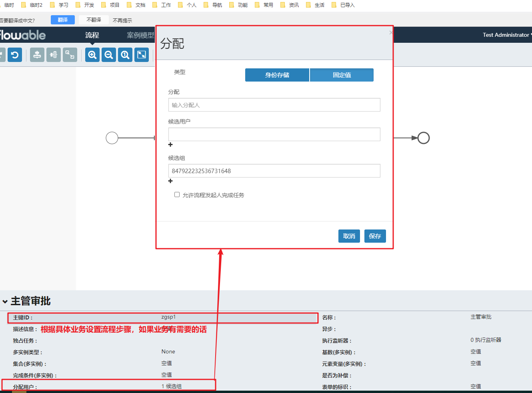Click the Flowable logo
The image size is (532, 393).
pyautogui.click(x=22, y=35)
